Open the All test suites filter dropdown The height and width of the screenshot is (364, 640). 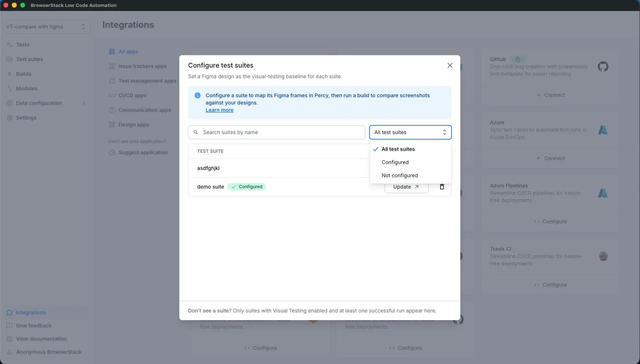(410, 132)
